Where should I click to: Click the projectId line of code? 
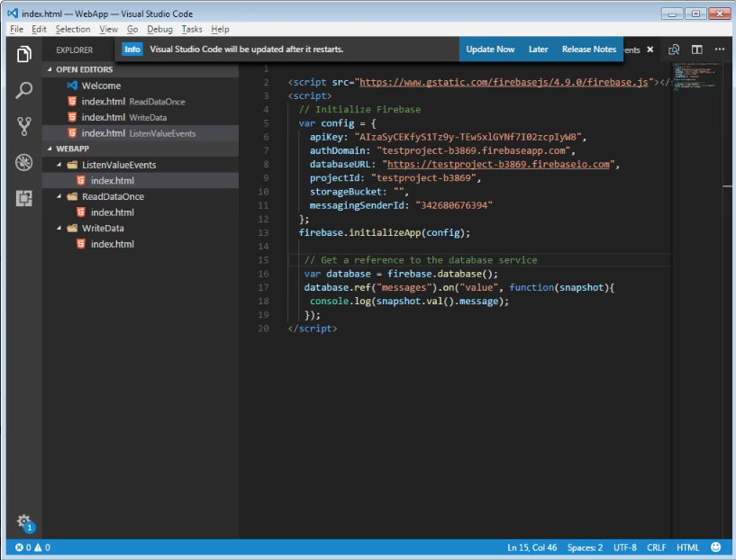[x=395, y=178]
